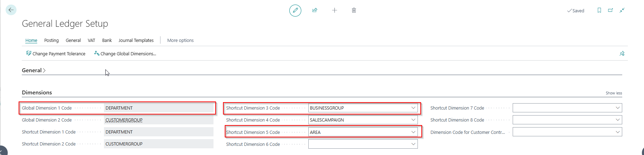Click Shortcut Dimension 1 Code DEPARTMENT field

click(159, 132)
